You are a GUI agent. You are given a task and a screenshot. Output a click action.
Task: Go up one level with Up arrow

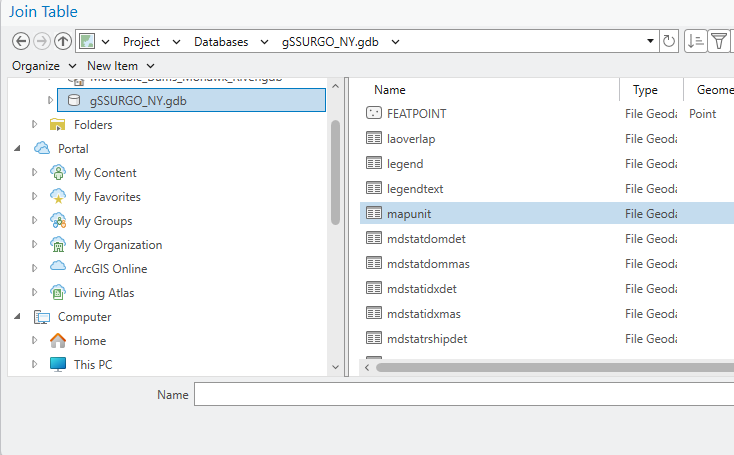point(63,42)
